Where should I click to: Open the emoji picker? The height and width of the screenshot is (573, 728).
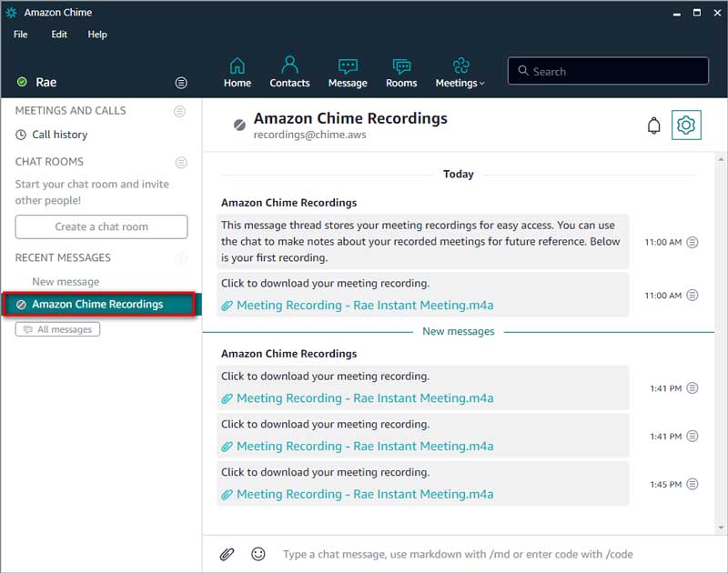point(258,554)
